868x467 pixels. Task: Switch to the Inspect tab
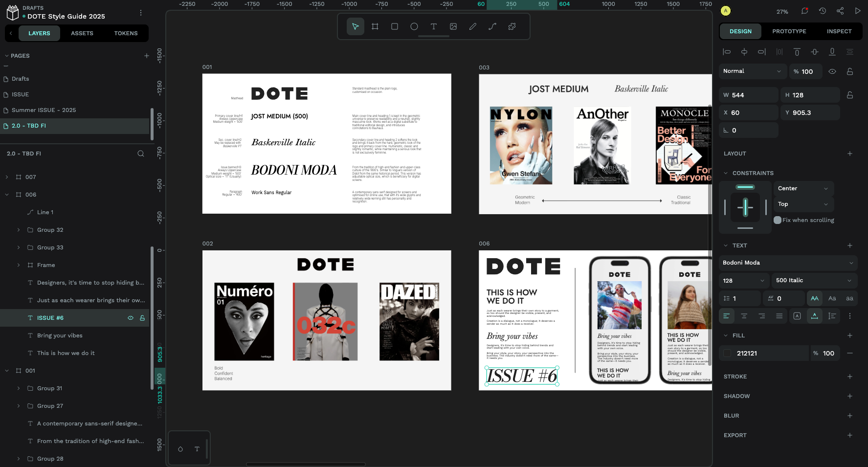pyautogui.click(x=839, y=31)
